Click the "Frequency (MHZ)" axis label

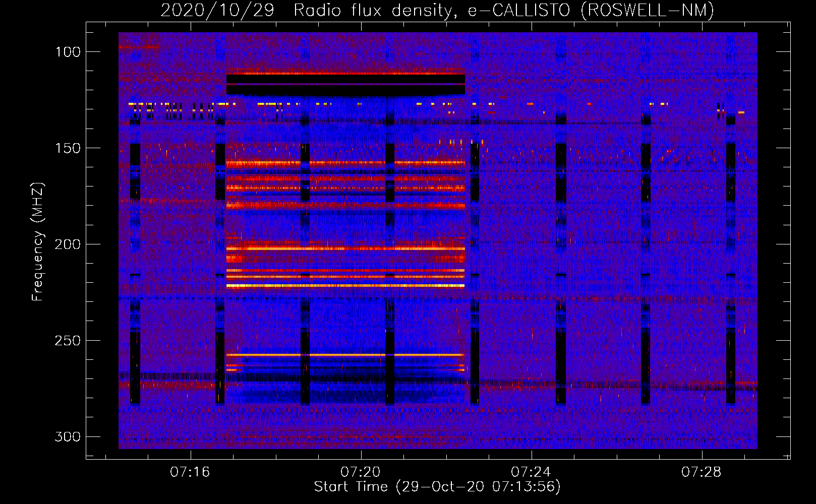[38, 241]
